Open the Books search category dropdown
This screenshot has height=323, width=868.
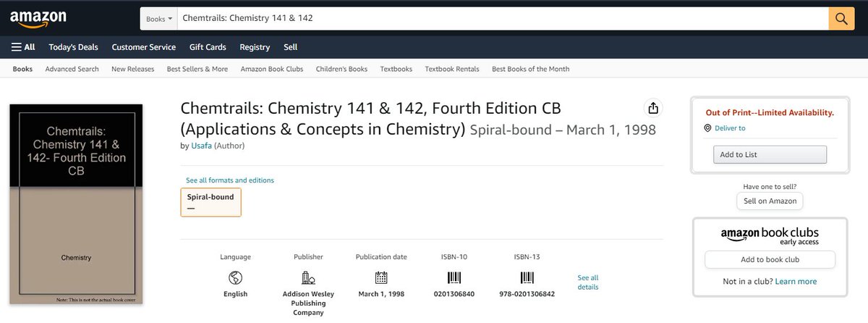pyautogui.click(x=159, y=18)
